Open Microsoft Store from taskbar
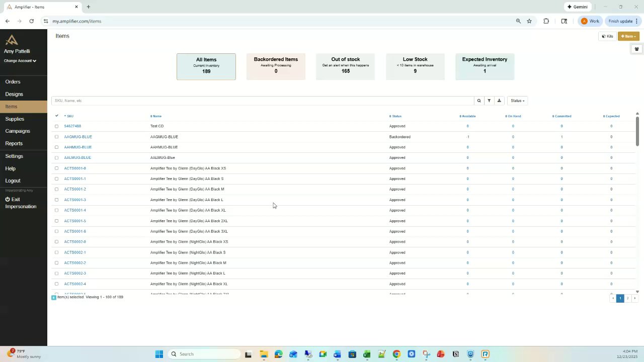 pyautogui.click(x=352, y=354)
